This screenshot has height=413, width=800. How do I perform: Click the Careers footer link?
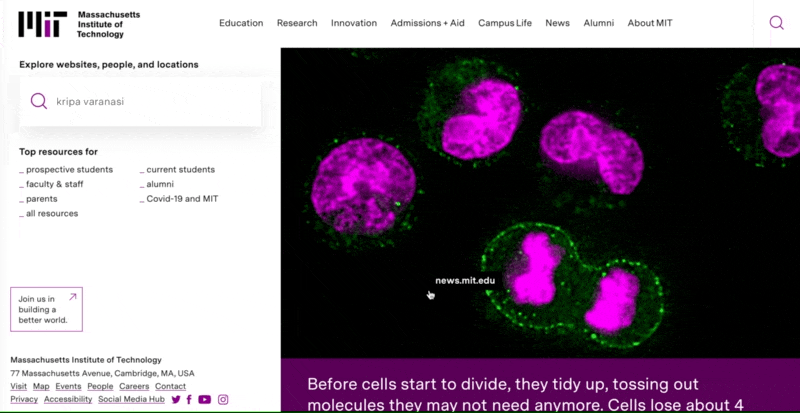pyautogui.click(x=134, y=386)
